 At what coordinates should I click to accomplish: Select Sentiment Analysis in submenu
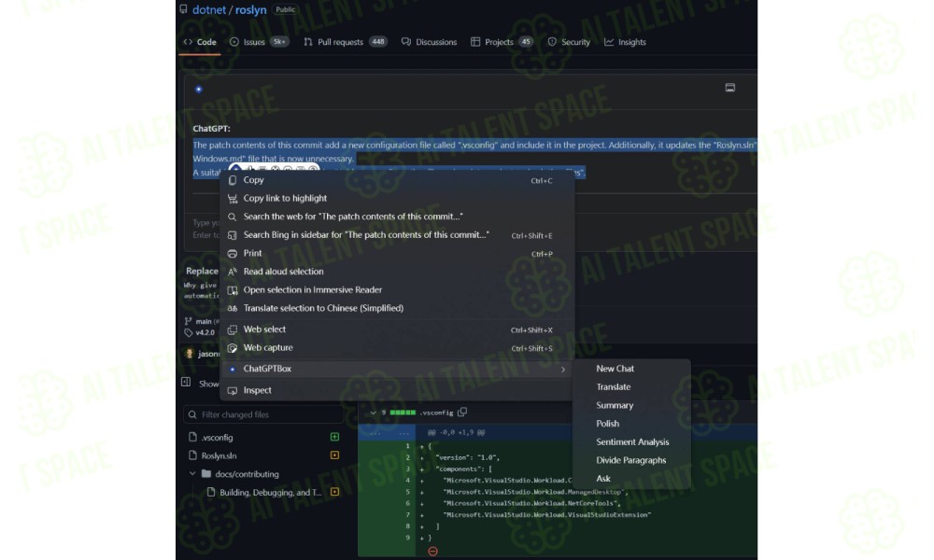click(x=631, y=442)
